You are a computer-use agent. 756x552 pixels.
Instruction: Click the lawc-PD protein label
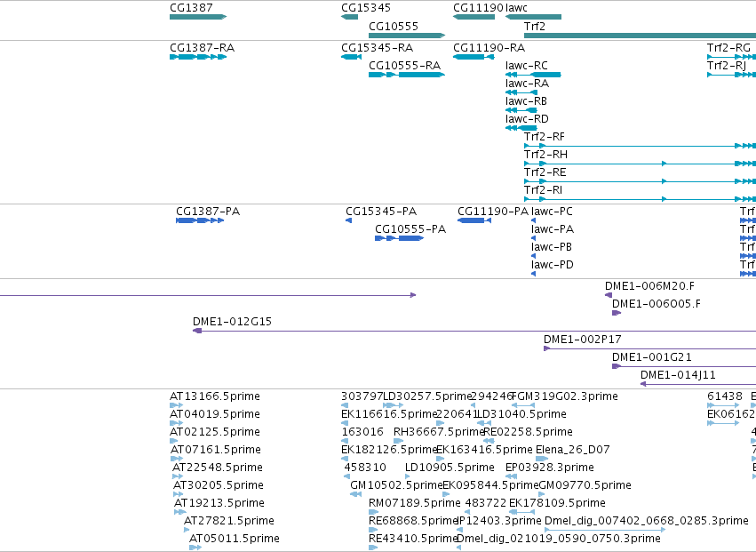pos(553,265)
